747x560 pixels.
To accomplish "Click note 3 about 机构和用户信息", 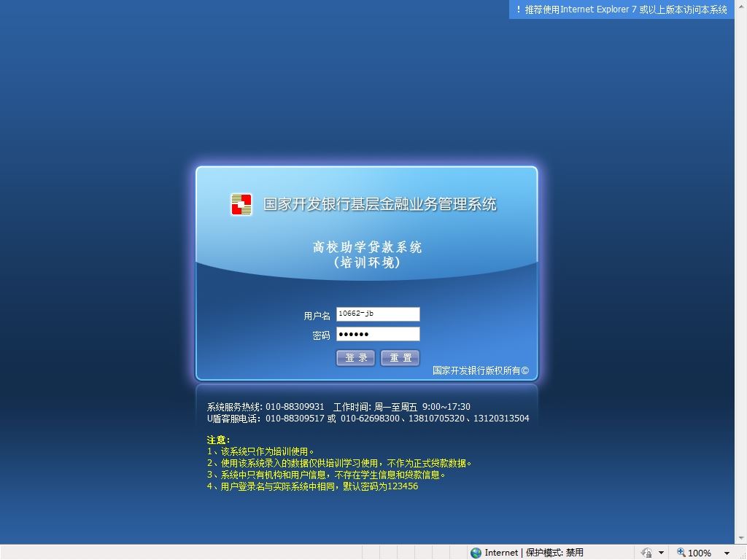I will pyautogui.click(x=326, y=475).
